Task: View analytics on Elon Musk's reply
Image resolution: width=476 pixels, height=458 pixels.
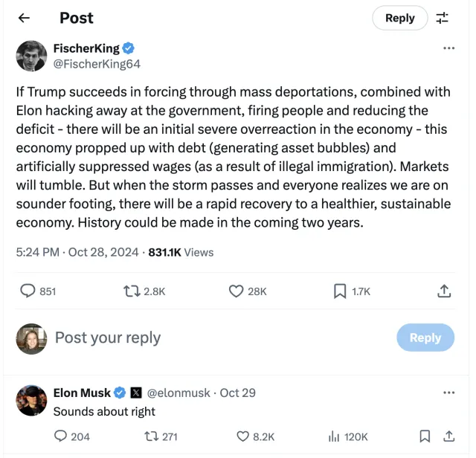Action: [334, 436]
